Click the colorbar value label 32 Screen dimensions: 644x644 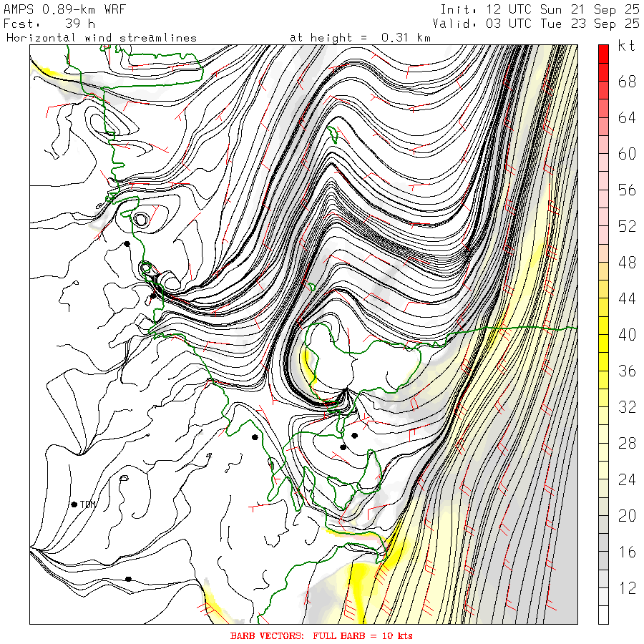627,407
